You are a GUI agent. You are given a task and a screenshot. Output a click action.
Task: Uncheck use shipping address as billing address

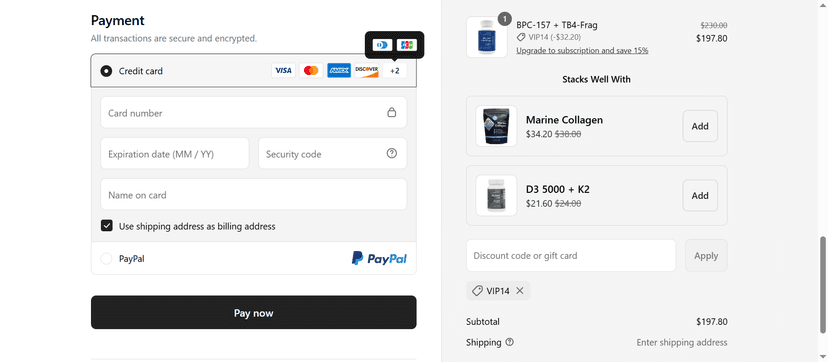pos(107,226)
